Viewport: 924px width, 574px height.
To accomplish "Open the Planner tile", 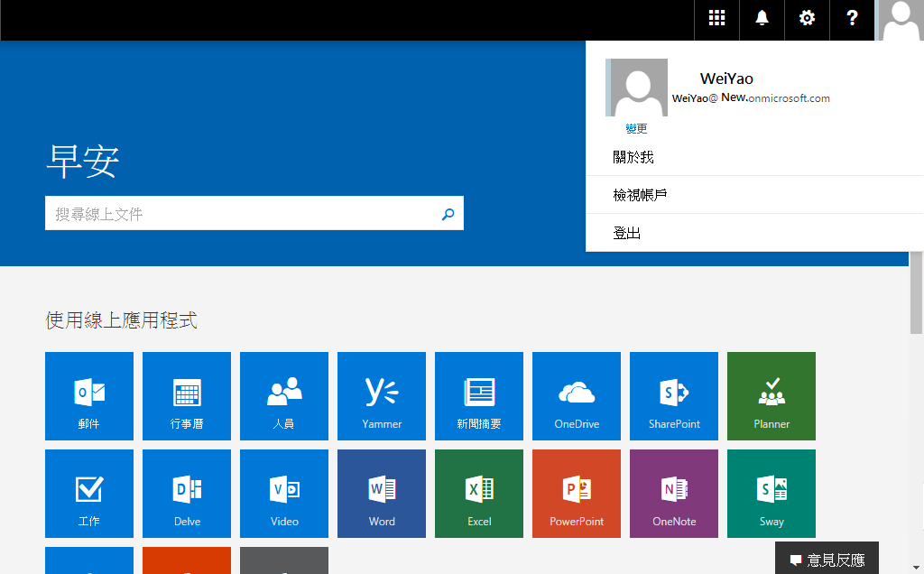I will pos(772,396).
